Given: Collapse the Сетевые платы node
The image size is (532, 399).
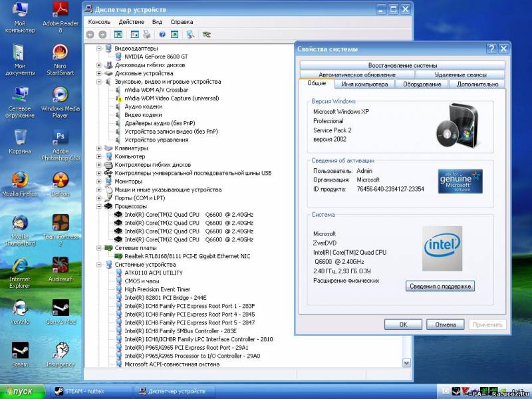Looking at the screenshot, I should coord(98,248).
